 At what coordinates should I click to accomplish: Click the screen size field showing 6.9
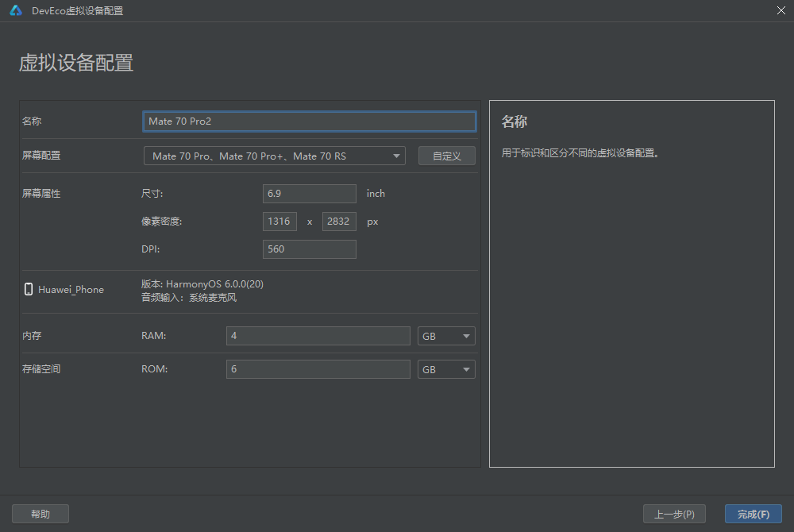(310, 194)
